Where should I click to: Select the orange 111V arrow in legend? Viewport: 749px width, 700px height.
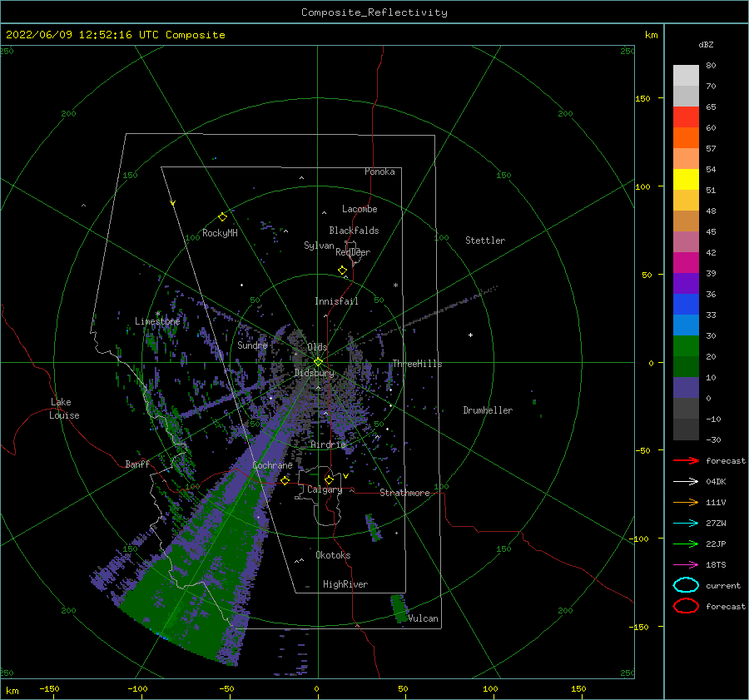tap(686, 502)
